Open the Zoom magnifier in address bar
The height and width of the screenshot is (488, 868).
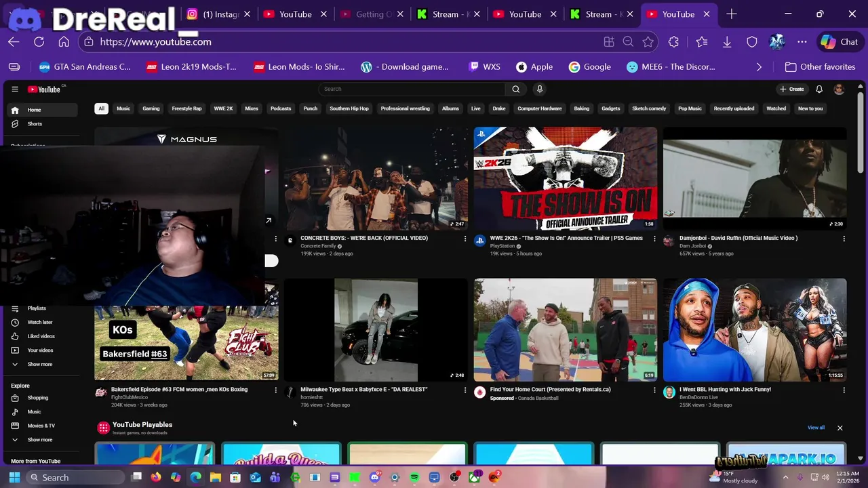click(x=628, y=42)
